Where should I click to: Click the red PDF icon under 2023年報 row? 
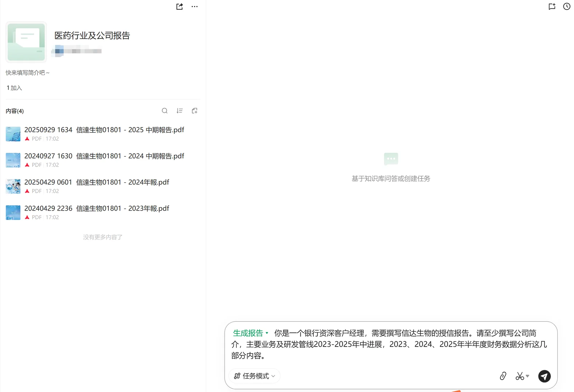[27, 217]
